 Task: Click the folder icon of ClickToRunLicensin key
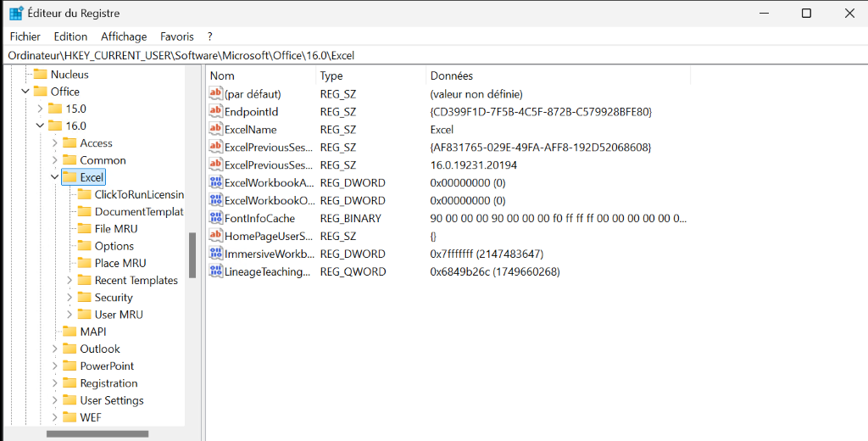(x=85, y=194)
